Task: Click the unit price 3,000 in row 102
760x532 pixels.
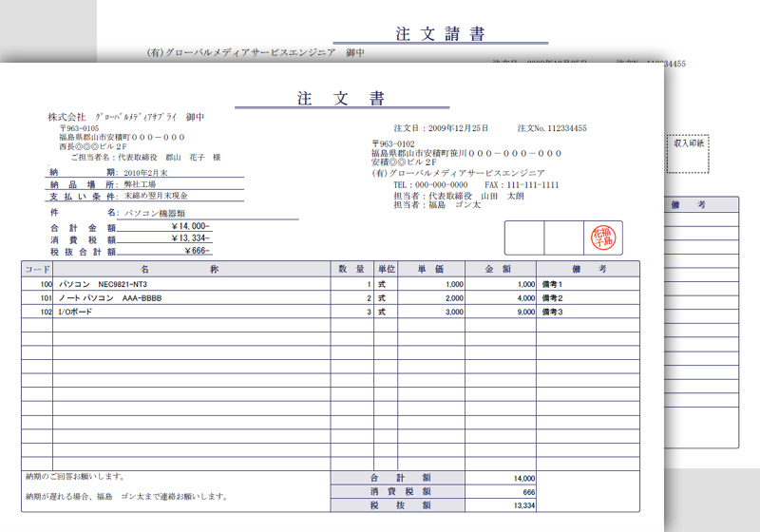Action: coord(455,312)
